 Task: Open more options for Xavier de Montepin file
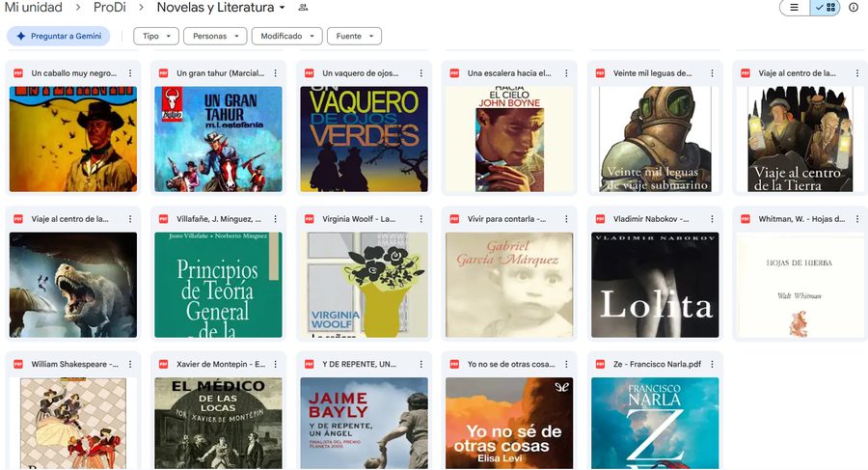click(275, 364)
